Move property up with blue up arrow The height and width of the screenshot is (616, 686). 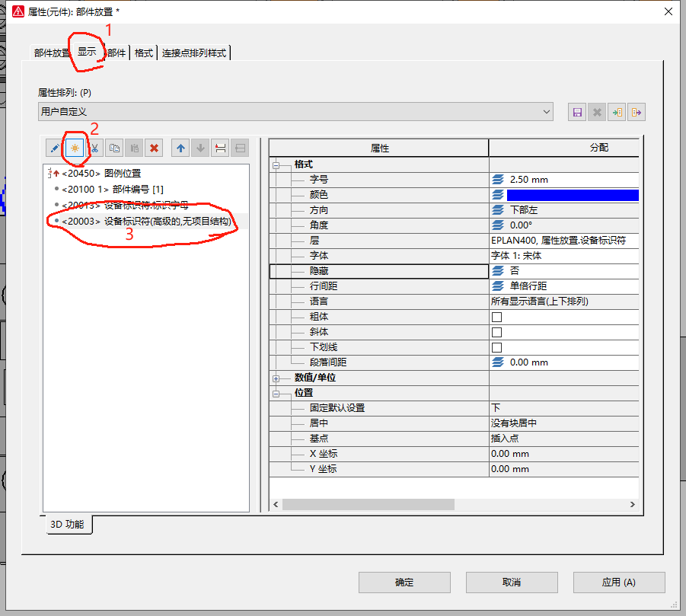(x=180, y=148)
